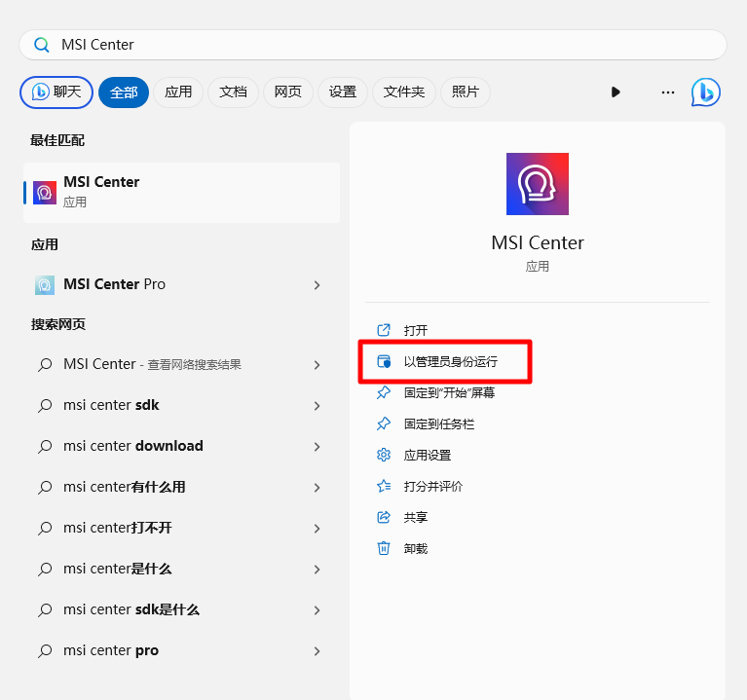Click the Bing Chat icon at top right
Image resolution: width=747 pixels, height=700 pixels.
tap(705, 92)
